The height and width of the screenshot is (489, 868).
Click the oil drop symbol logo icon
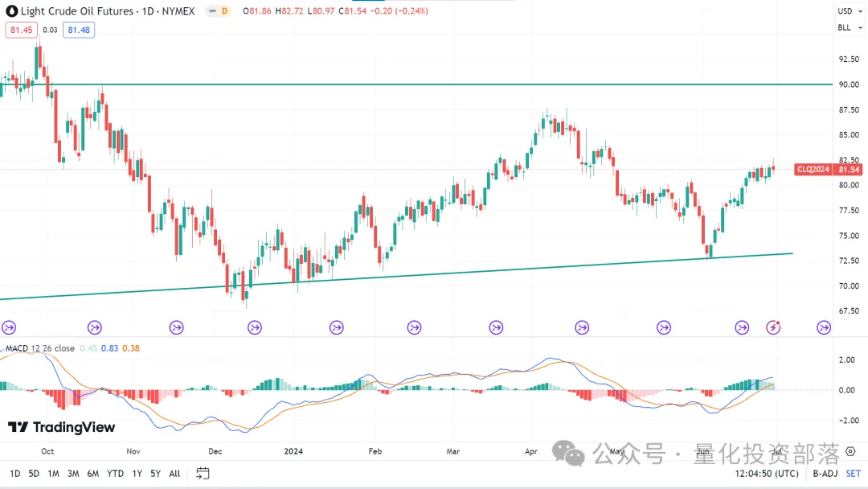click(x=11, y=11)
